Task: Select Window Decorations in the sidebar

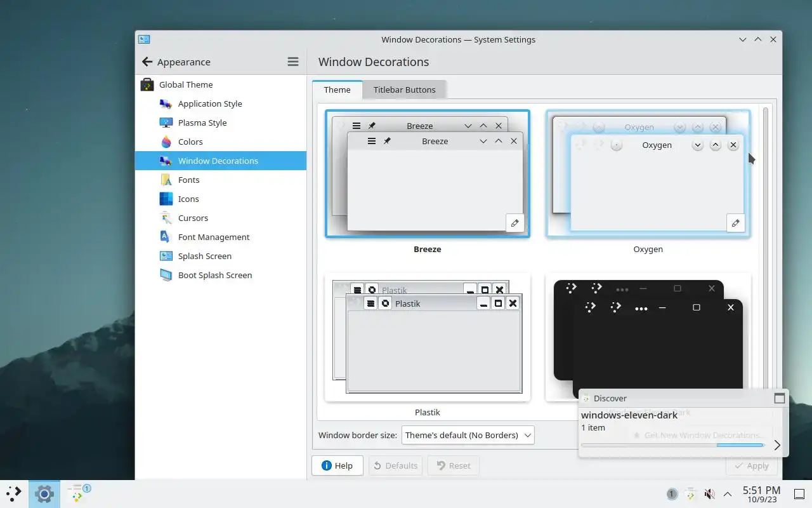Action: 221,161
